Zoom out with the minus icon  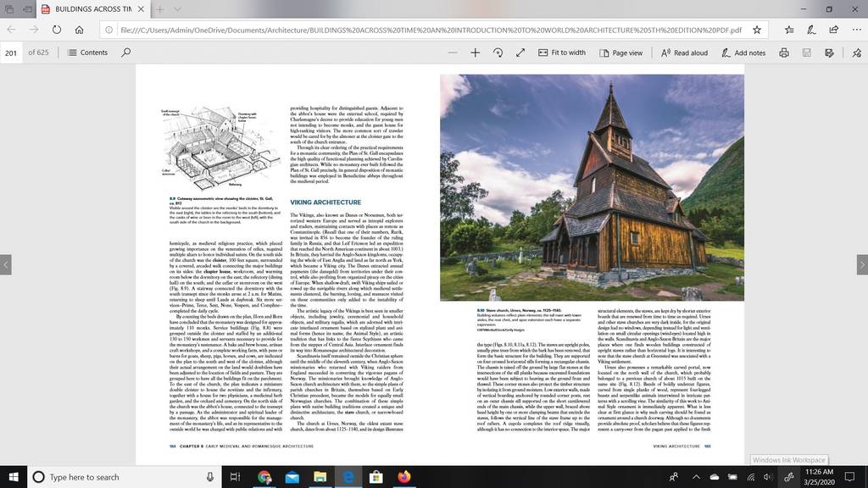(x=453, y=53)
